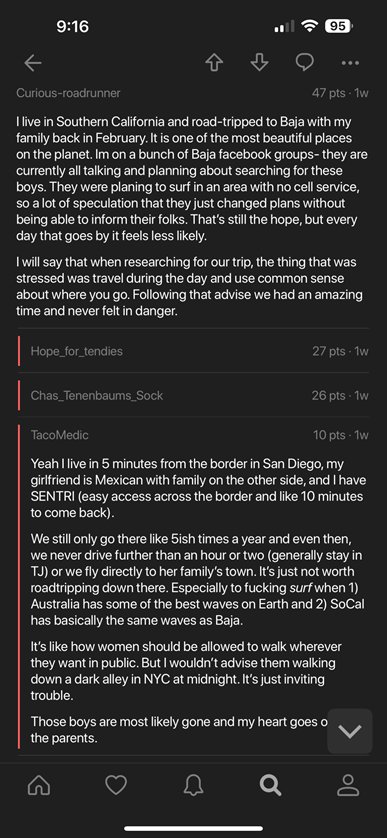This screenshot has width=387, height=838.
Task: Expand collapsed comment by Chas_Tenenbaums_Sock
Action: (x=194, y=395)
